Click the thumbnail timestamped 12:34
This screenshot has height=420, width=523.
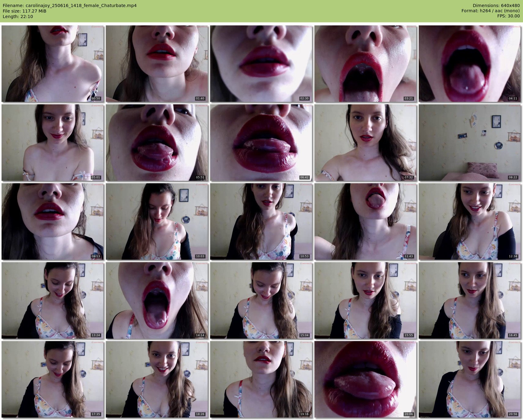(470, 221)
